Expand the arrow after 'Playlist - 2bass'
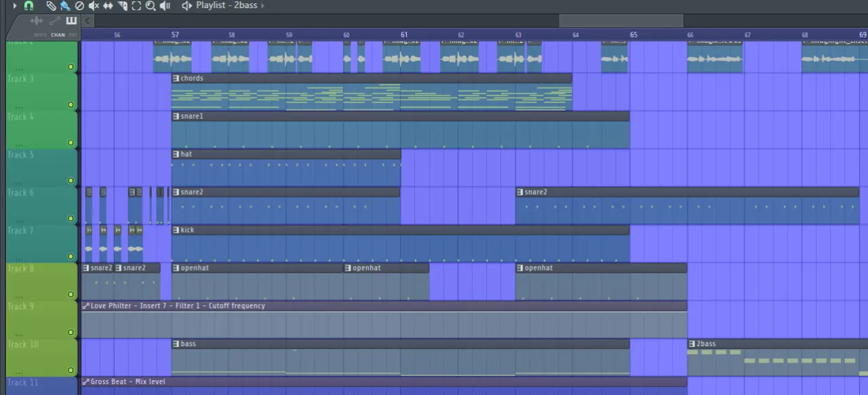Image resolution: width=868 pixels, height=395 pixels. pyautogui.click(x=262, y=5)
